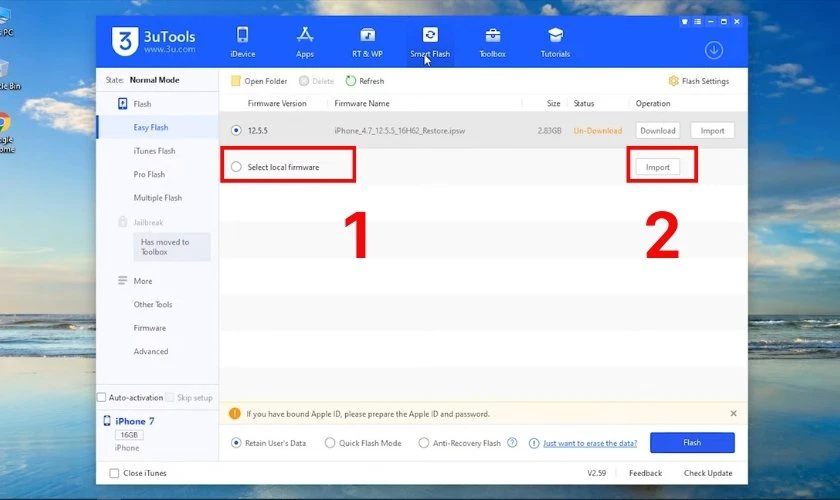Open the Feedback link

[646, 473]
